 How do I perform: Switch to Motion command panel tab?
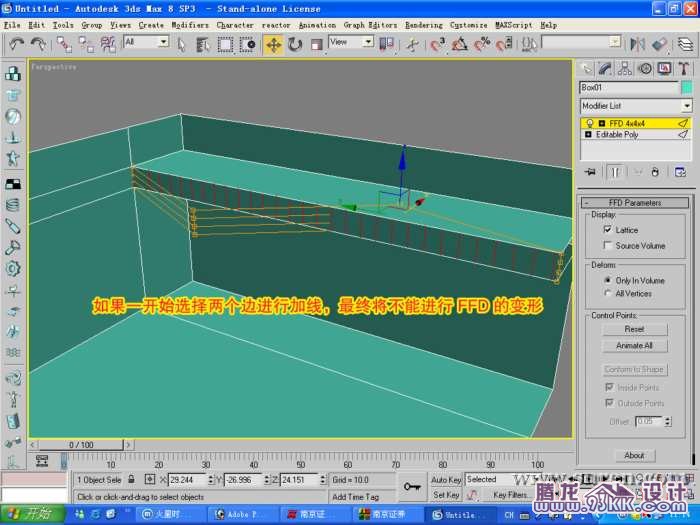pos(645,69)
